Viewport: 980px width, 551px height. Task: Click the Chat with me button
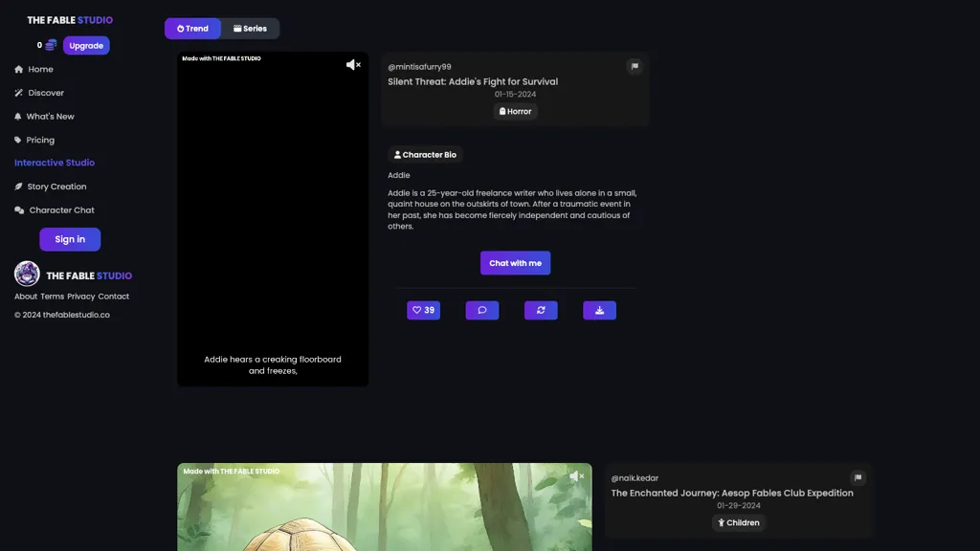tap(515, 262)
